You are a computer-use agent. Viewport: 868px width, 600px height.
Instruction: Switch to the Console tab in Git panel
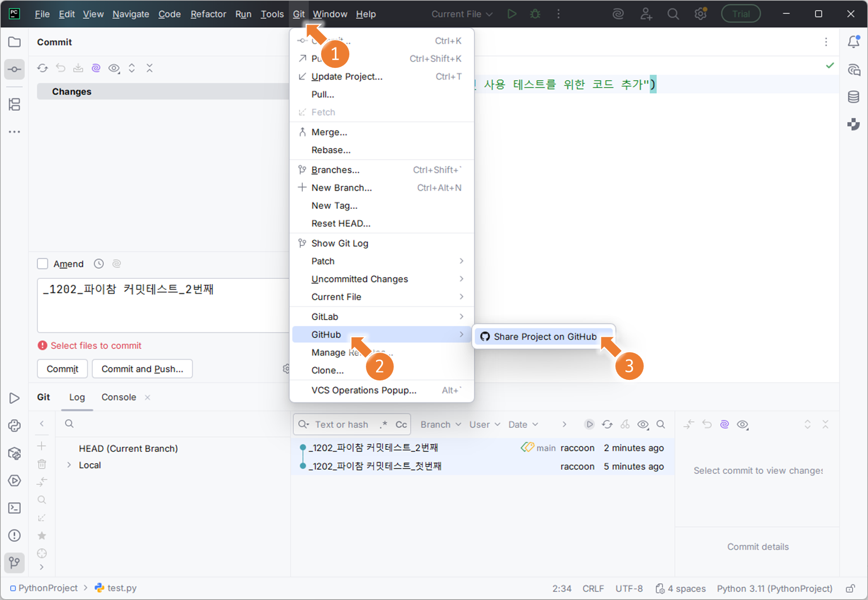pyautogui.click(x=119, y=397)
